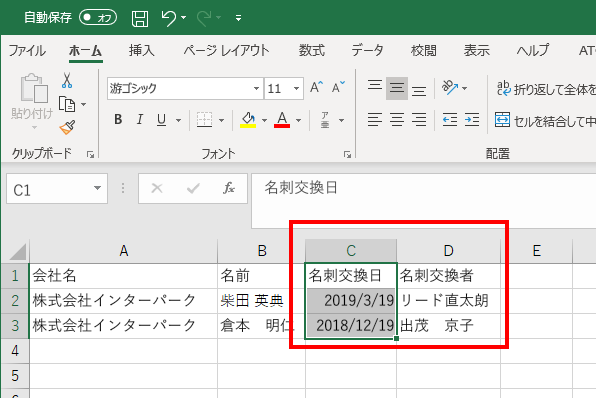Open the fill color dropdown arrow
The image size is (596, 398).
tap(264, 121)
